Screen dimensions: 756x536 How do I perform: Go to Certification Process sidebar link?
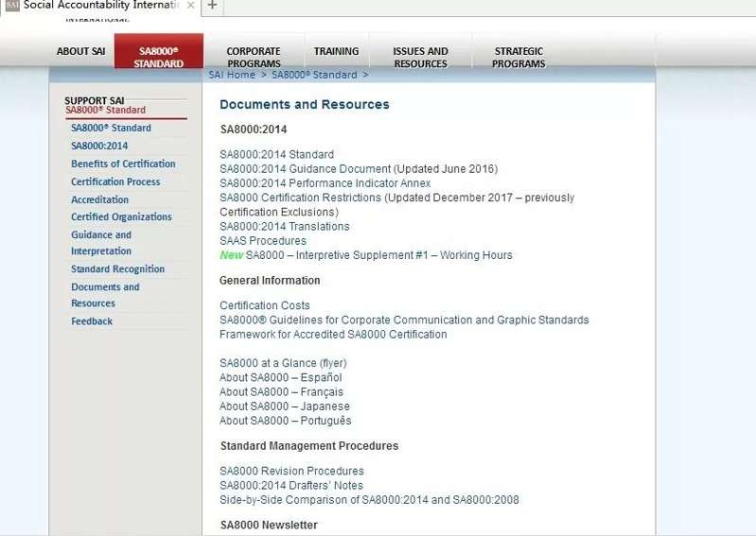tap(115, 182)
